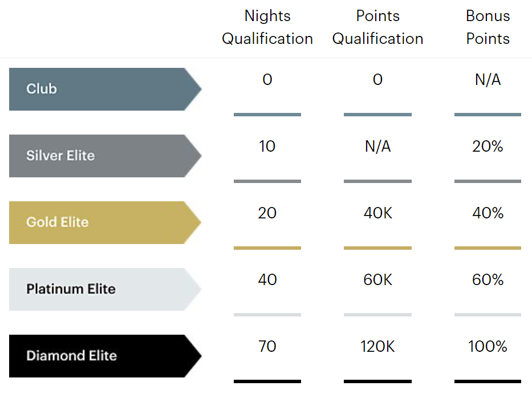
Task: Click Platinum Elite's 40 nights value
Action: [267, 280]
